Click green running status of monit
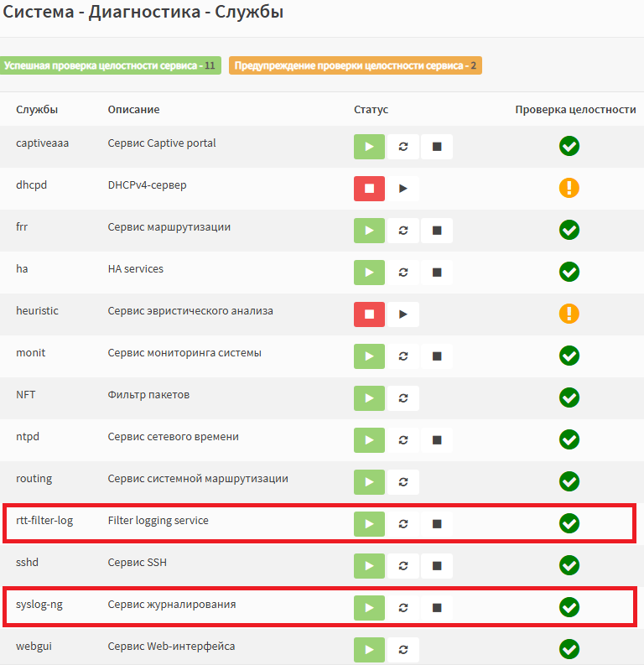The width and height of the screenshot is (644, 665). [x=369, y=356]
